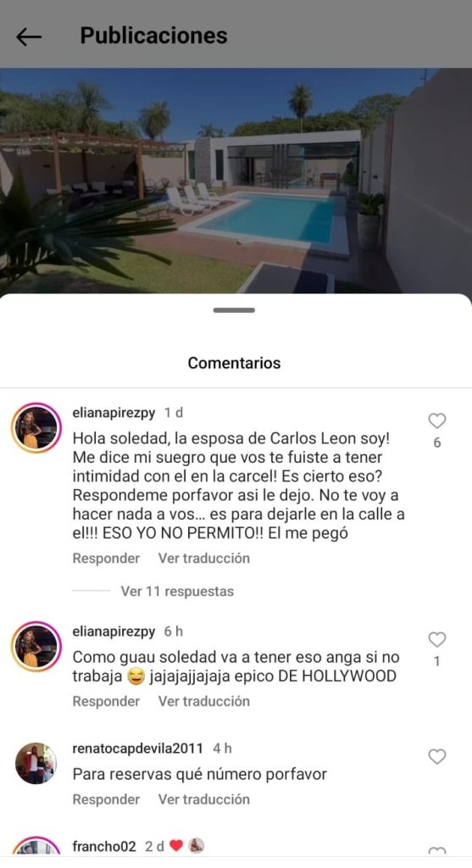Viewport: 472px width, 868px height.
Task: Reply to the HOLLYWOOD comment
Action: 106,701
